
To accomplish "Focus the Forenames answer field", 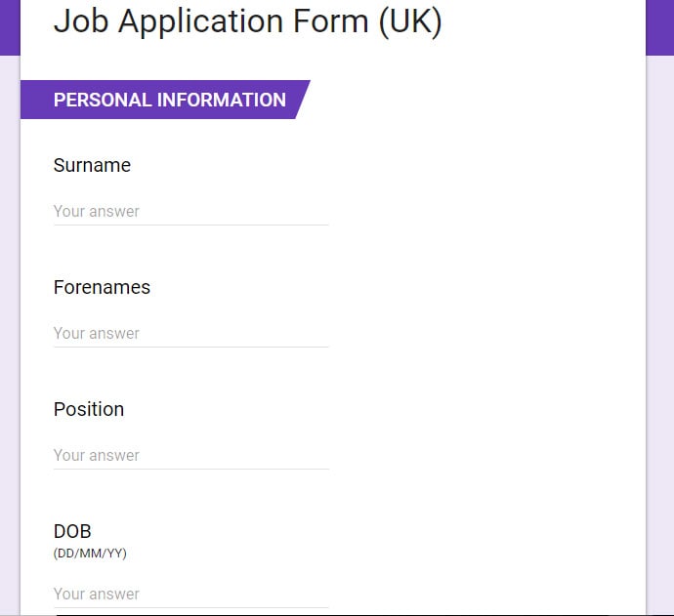I will click(x=190, y=333).
